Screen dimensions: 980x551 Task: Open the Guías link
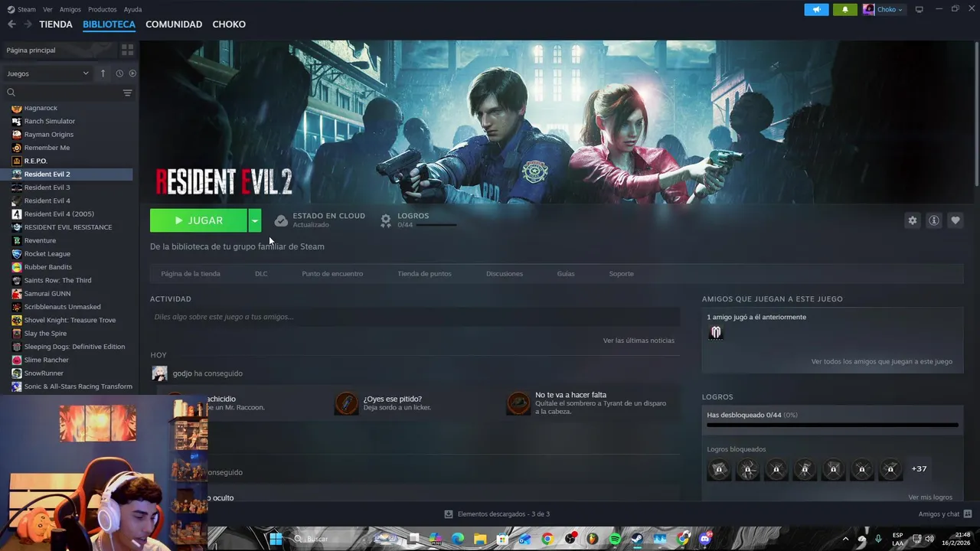click(566, 273)
